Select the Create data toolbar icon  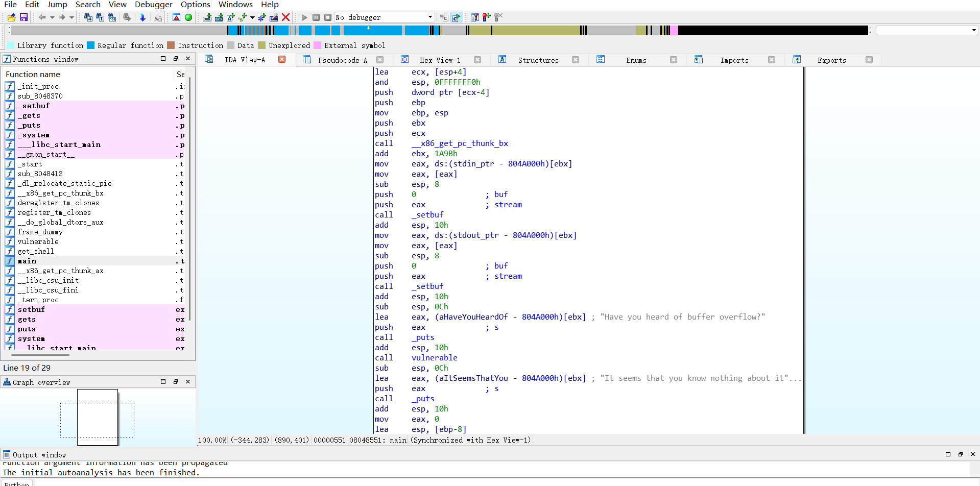[x=220, y=17]
